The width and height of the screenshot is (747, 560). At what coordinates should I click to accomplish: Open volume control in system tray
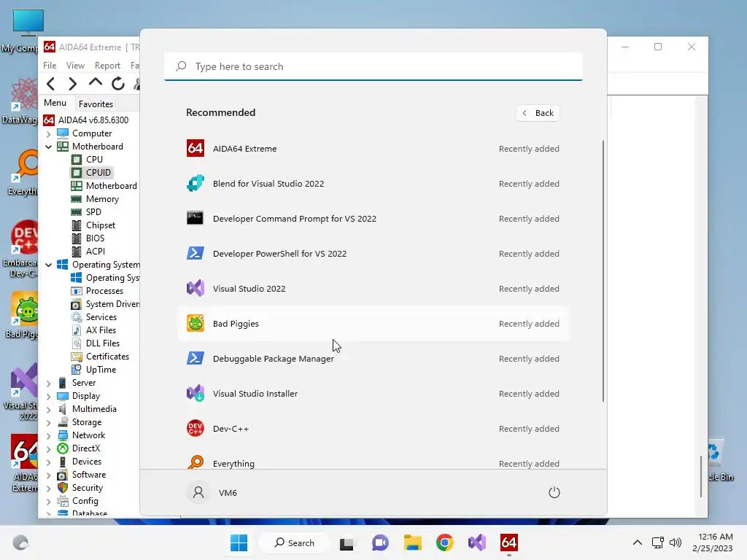[675, 542]
